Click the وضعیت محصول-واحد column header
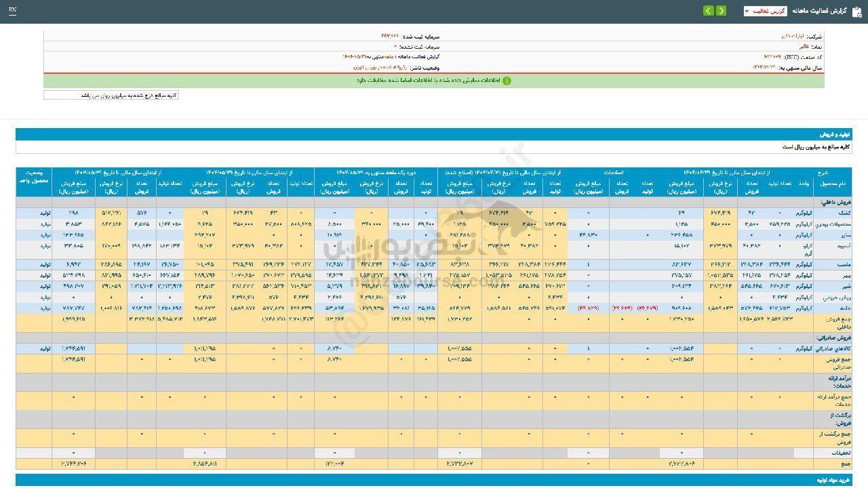 pos(33,178)
